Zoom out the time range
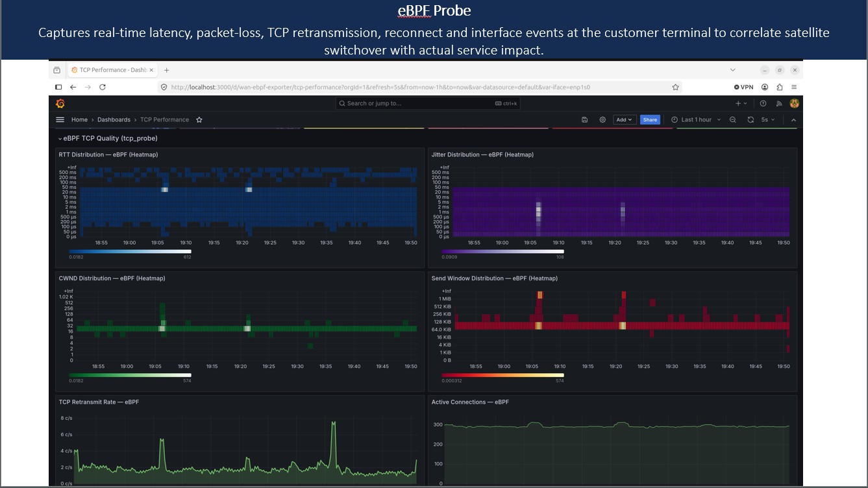 point(733,119)
